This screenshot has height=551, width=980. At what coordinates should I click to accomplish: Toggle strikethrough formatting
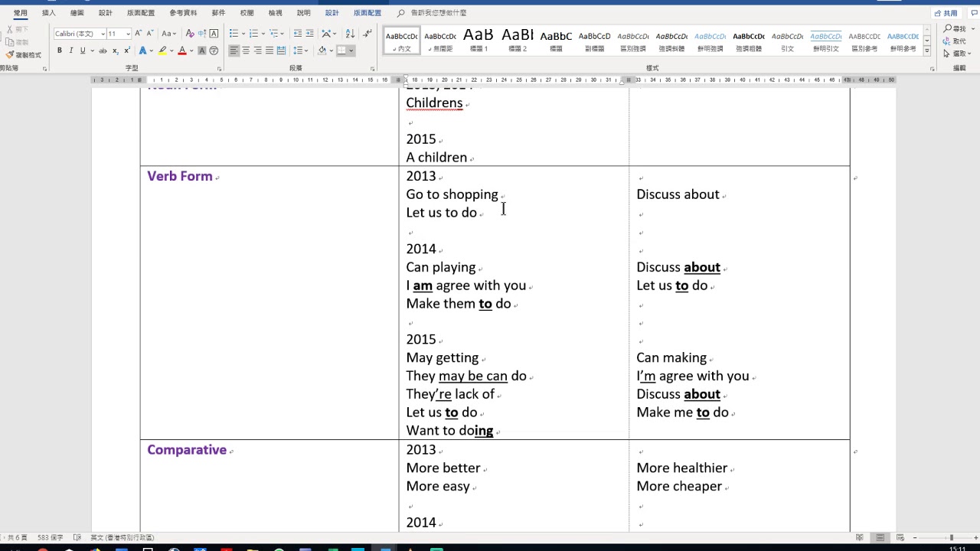103,51
